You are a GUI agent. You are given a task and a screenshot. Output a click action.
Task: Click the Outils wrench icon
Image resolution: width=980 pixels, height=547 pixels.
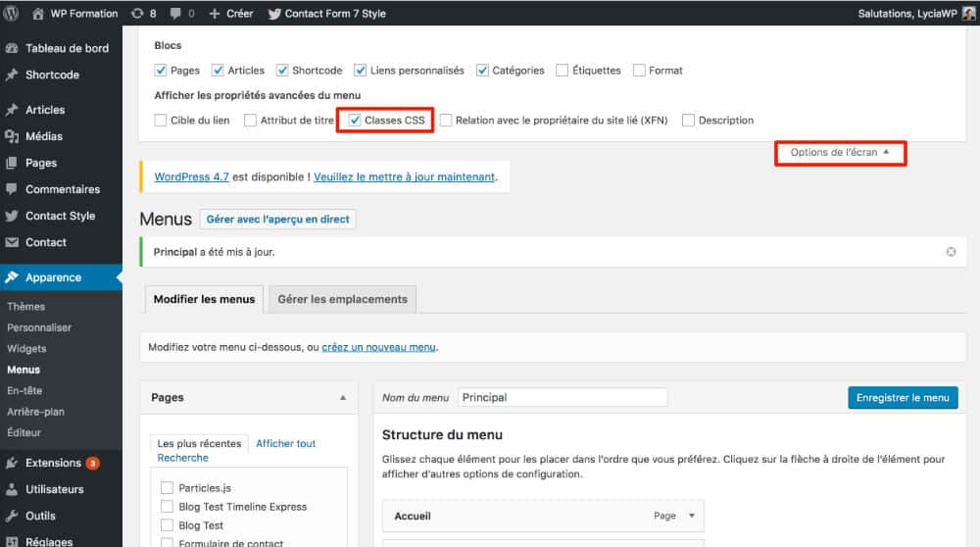[12, 516]
